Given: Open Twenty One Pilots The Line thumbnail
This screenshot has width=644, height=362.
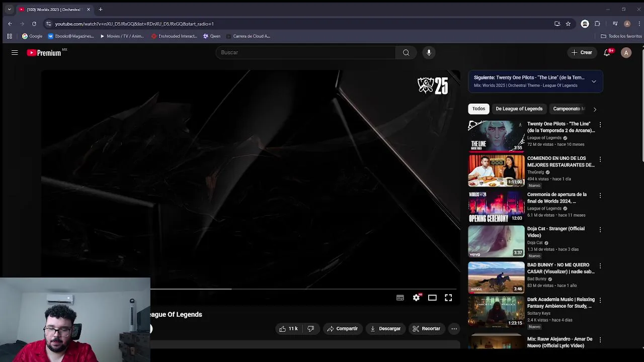Looking at the screenshot, I should click(496, 136).
